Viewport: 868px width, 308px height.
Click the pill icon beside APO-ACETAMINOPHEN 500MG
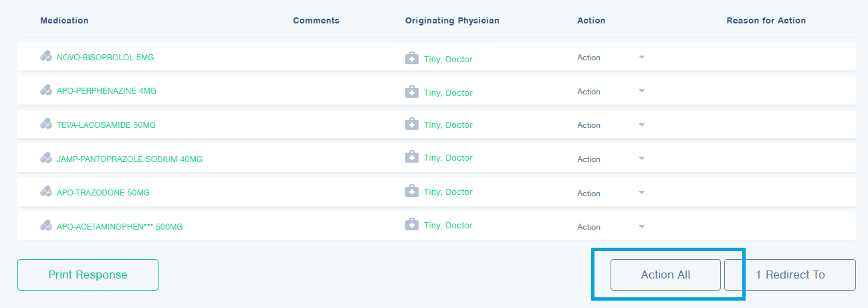click(46, 226)
